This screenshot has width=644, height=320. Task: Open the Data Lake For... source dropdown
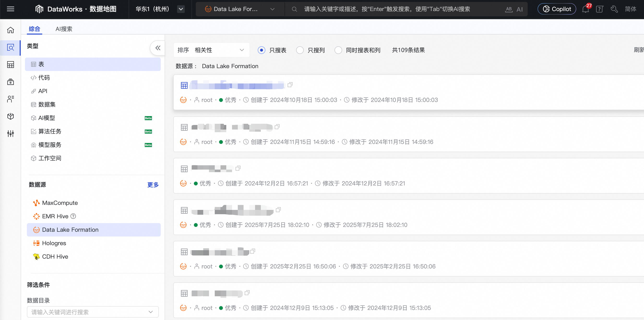click(x=239, y=9)
